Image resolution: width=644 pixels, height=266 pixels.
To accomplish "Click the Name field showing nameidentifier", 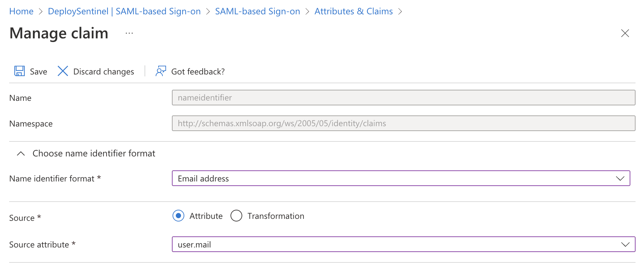I will (404, 98).
